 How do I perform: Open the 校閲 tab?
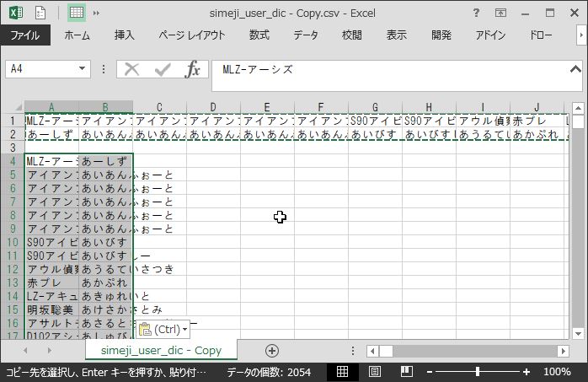[352, 35]
